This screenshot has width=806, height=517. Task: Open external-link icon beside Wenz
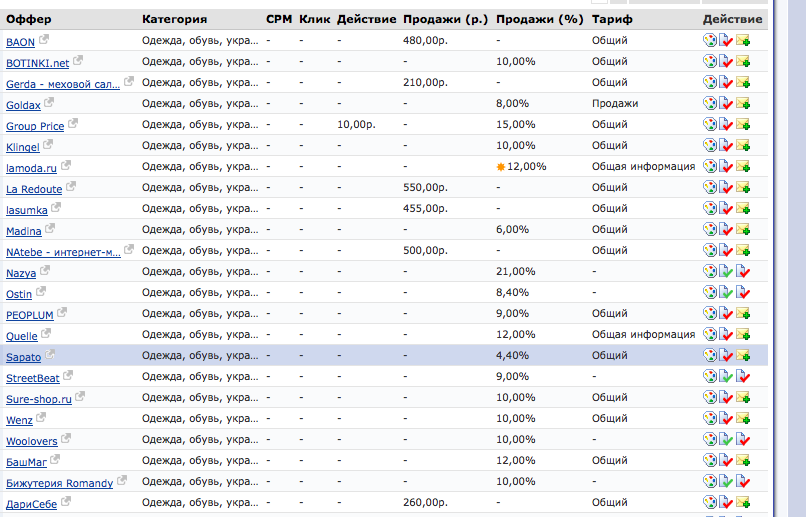point(41,417)
